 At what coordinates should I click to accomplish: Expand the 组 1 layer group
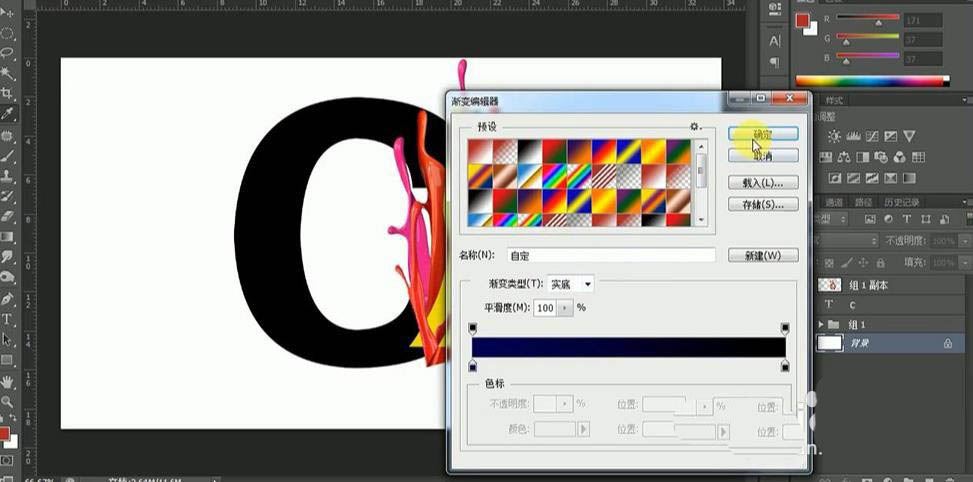pos(822,325)
